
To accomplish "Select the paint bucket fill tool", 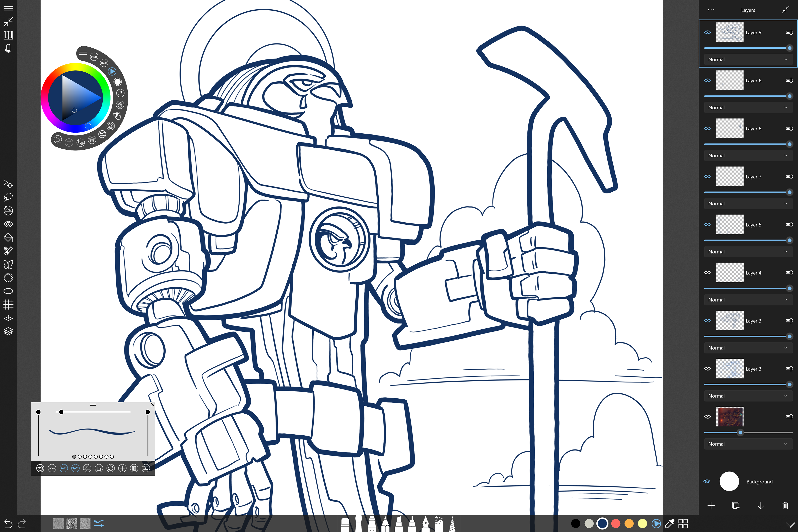I will (8, 238).
